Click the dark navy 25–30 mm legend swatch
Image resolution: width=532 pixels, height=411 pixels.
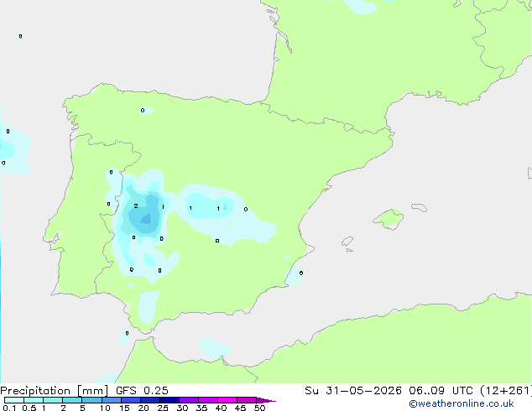(x=170, y=400)
